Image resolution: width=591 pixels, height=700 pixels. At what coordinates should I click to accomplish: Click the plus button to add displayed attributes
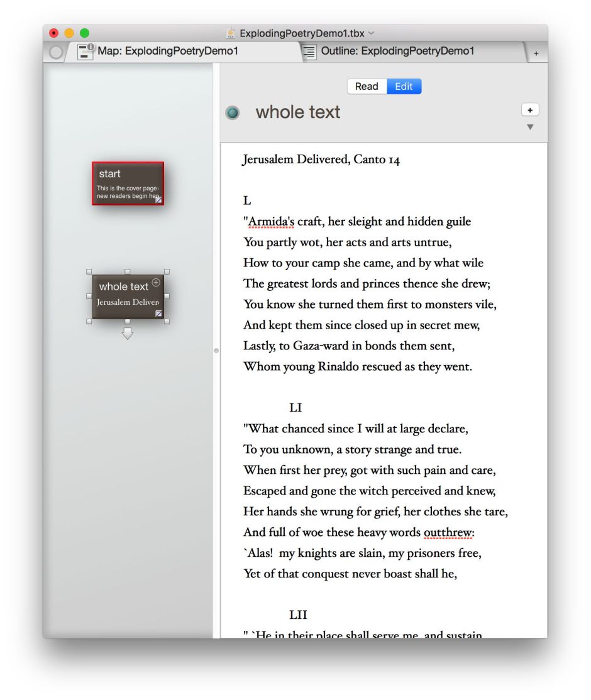click(x=530, y=111)
